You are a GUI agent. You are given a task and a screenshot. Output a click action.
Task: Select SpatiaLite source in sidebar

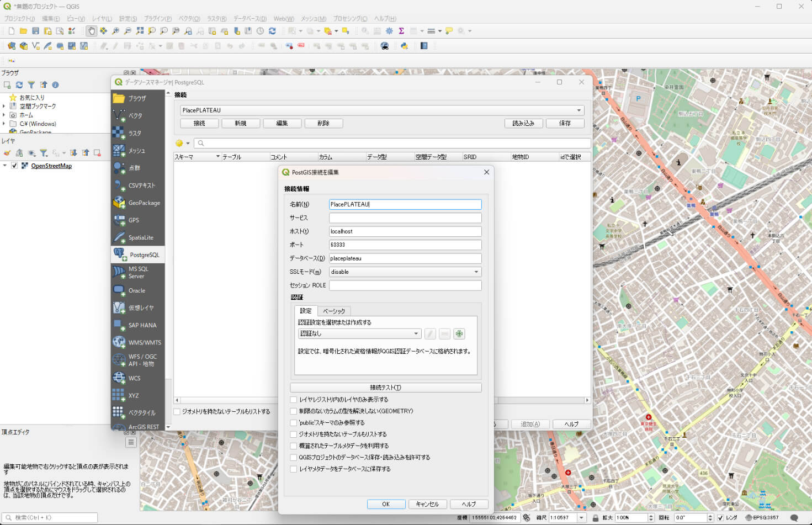(138, 237)
